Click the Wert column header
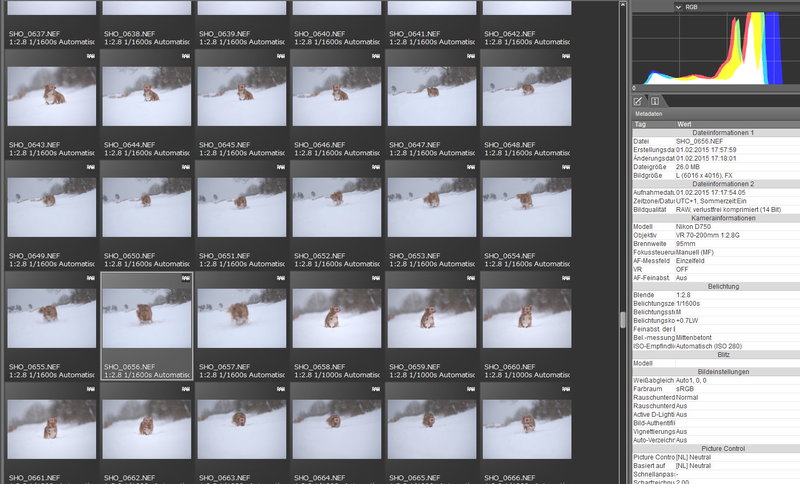This screenshot has height=484, width=800. pyautogui.click(x=737, y=124)
